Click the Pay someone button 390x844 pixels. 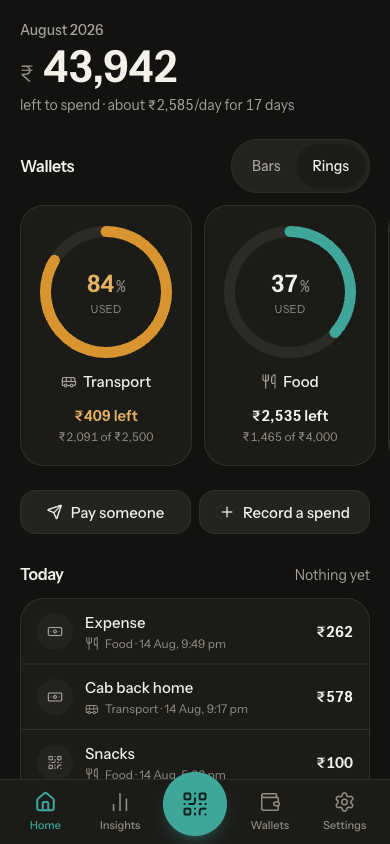(105, 512)
